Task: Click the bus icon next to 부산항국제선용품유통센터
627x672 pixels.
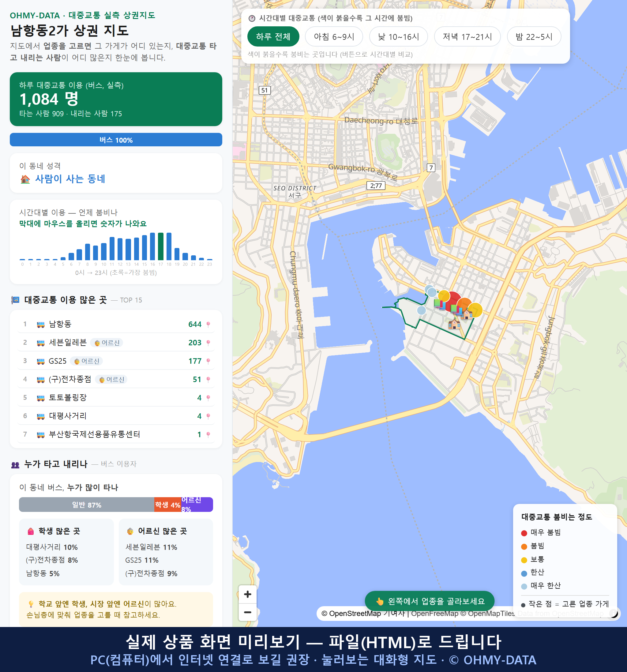Action: point(40,435)
